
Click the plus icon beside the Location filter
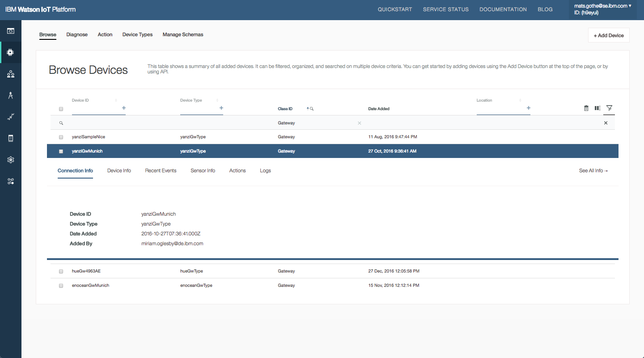pos(529,108)
